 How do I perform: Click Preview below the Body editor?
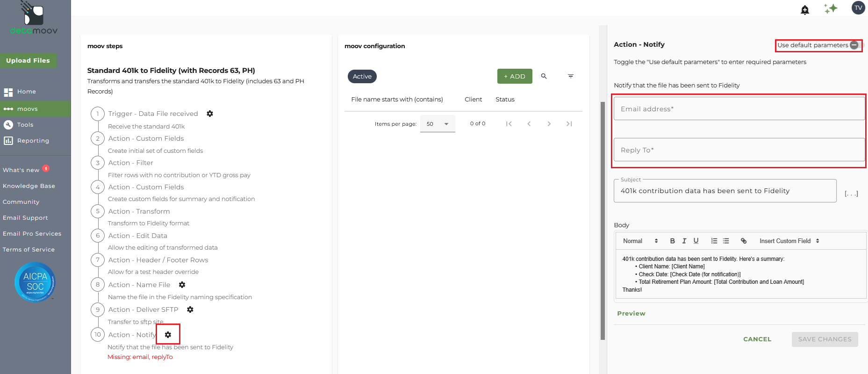coord(631,314)
